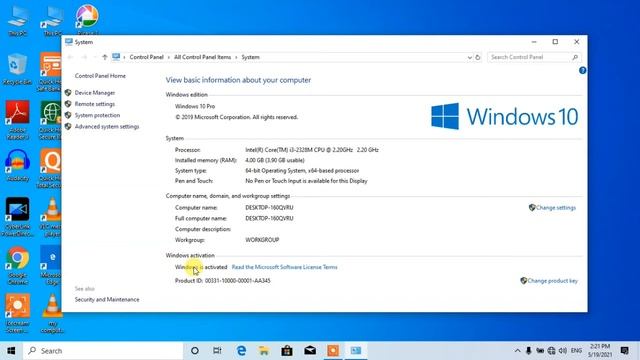Minimize the System window
The height and width of the screenshot is (360, 640).
[x=534, y=42]
